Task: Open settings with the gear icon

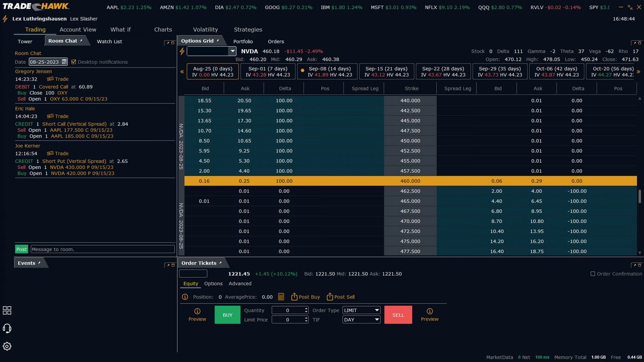Action: click(x=7, y=346)
